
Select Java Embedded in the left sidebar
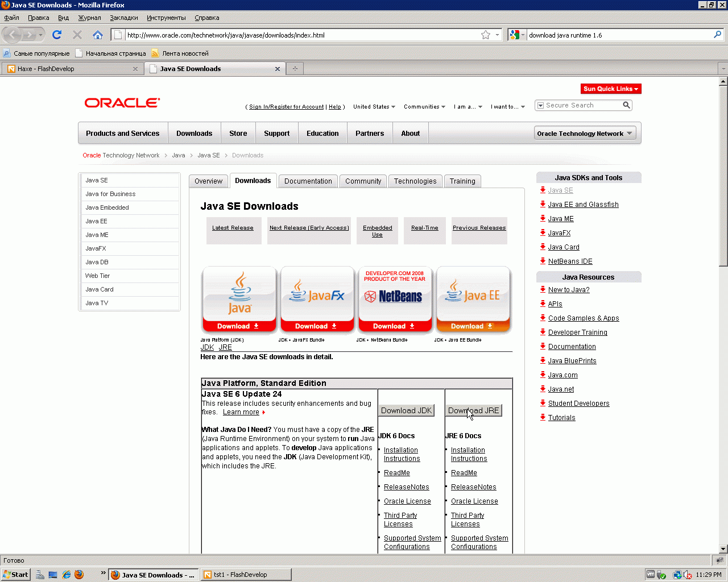click(x=107, y=207)
